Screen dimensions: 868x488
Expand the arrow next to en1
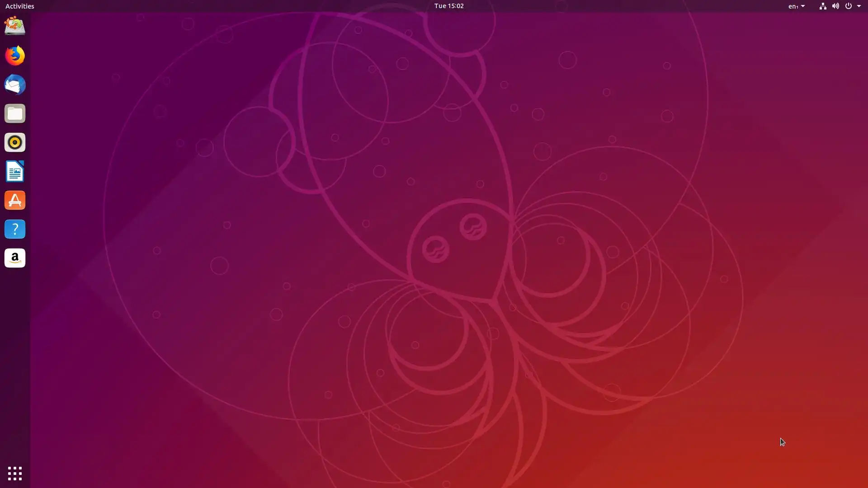[803, 6]
